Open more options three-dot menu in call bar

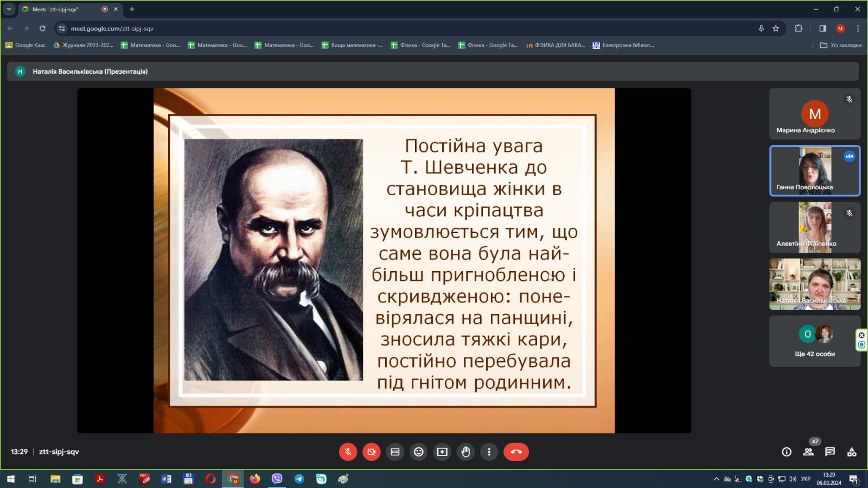tap(489, 452)
